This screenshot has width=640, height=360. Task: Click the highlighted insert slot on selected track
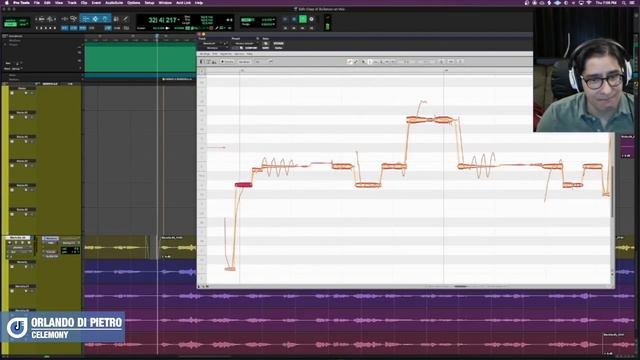tap(51, 238)
